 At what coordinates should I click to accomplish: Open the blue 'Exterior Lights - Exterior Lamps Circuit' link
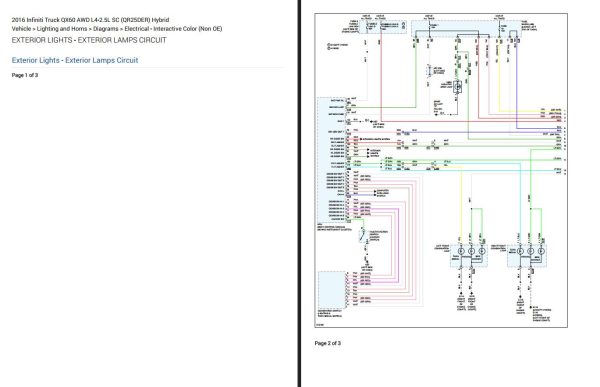coord(75,60)
